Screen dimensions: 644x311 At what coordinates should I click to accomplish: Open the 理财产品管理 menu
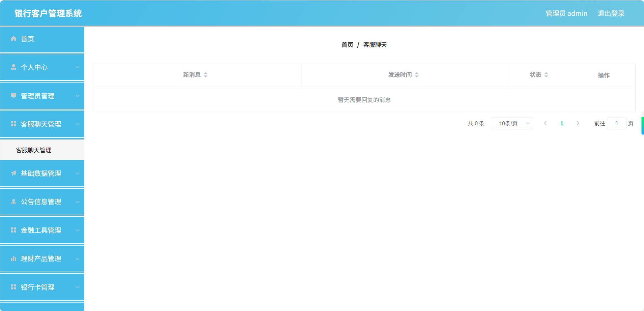[42, 258]
